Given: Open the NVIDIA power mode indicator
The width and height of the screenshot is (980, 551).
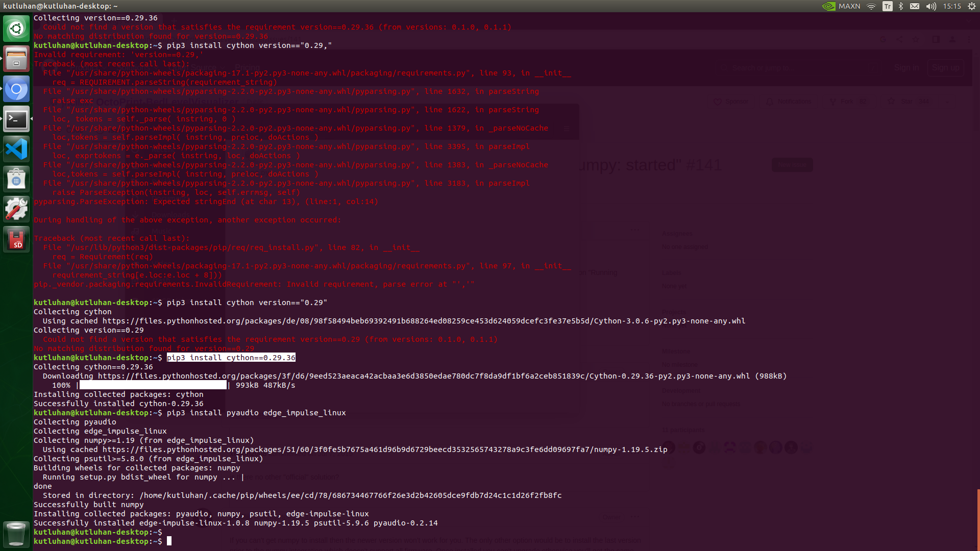Looking at the screenshot, I should (829, 6).
